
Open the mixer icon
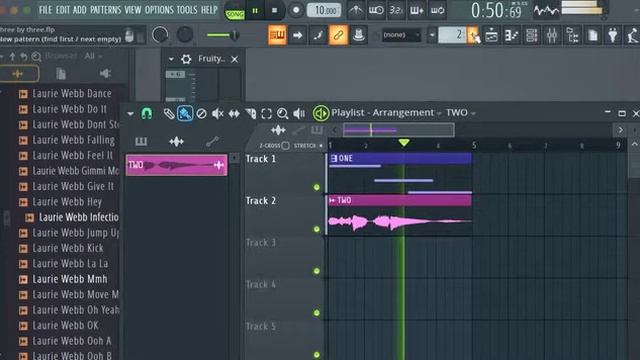click(x=552, y=36)
